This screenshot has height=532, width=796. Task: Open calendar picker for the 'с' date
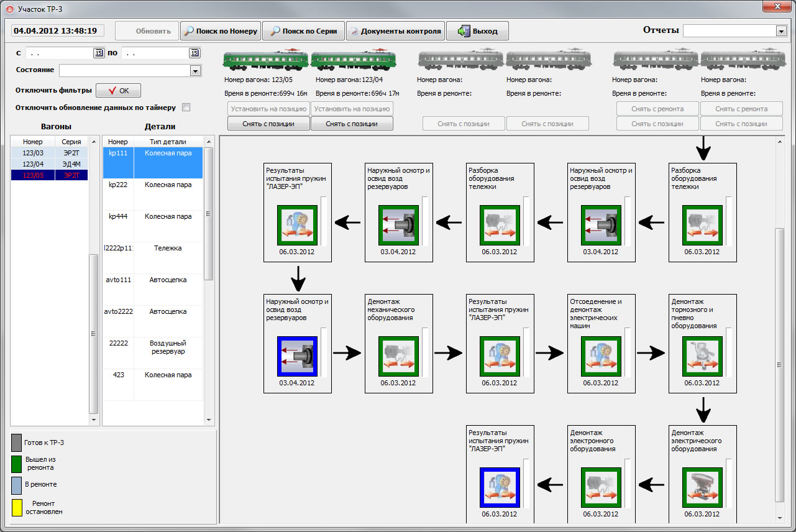click(x=98, y=53)
